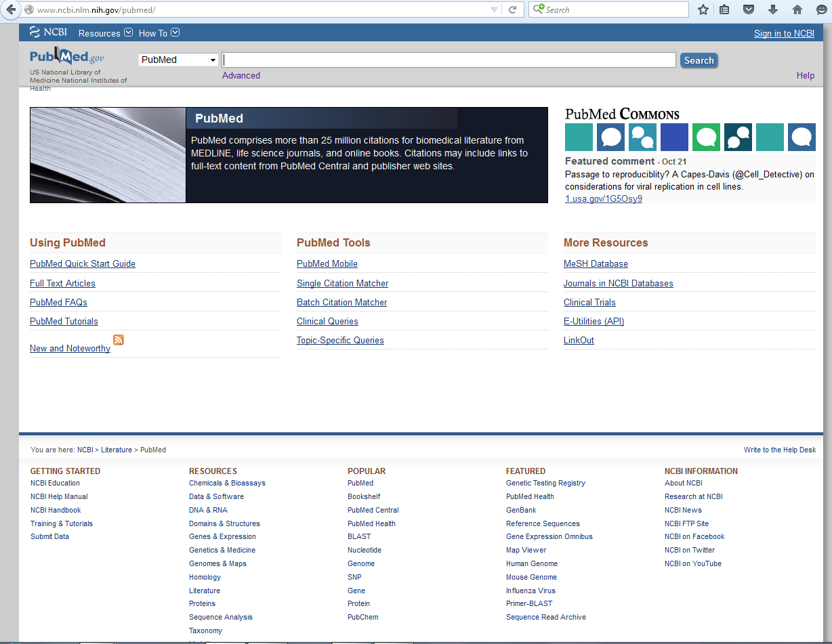
Task: Expand the Resources dropdown menu
Action: point(105,33)
